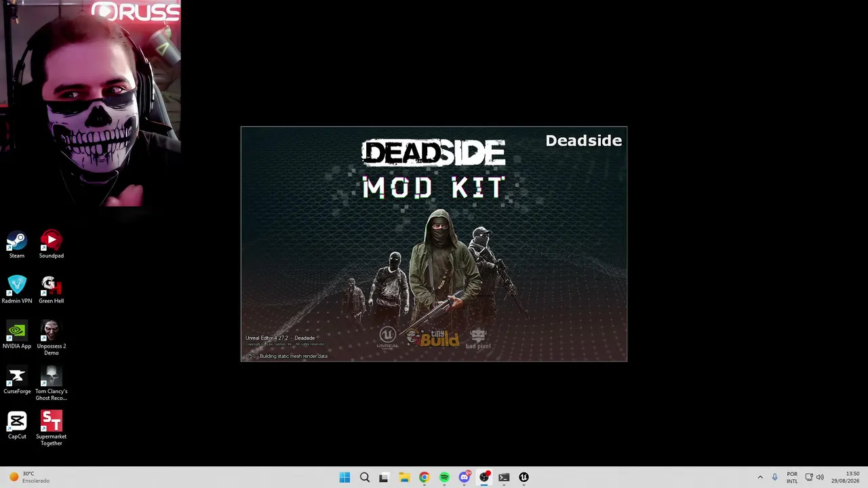
Task: Open the volume control tray icon
Action: (x=820, y=477)
